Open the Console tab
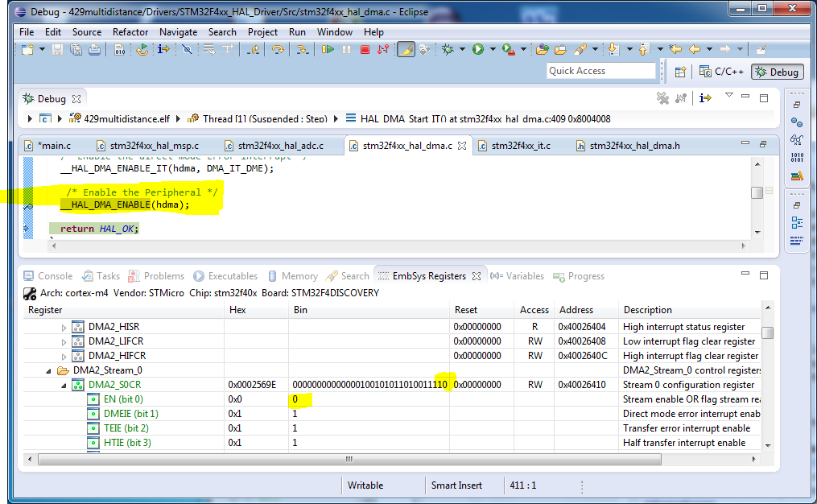817x504 pixels. 48,275
